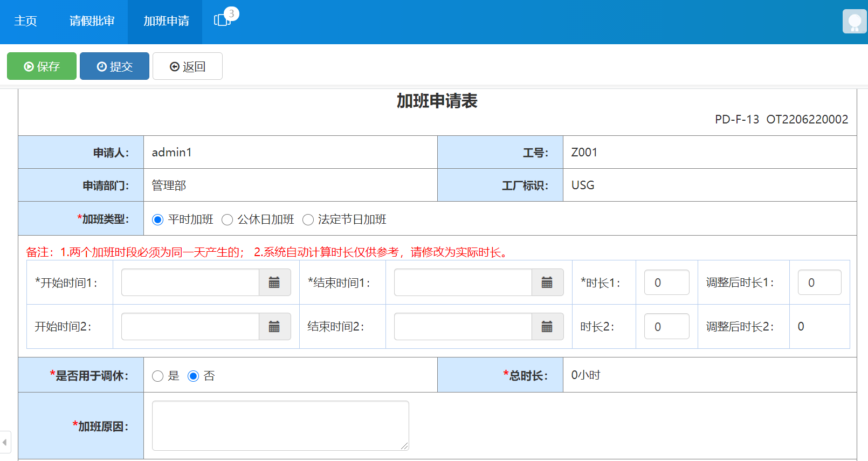Select 平时加班 overtime type
The height and width of the screenshot is (461, 868).
click(158, 219)
